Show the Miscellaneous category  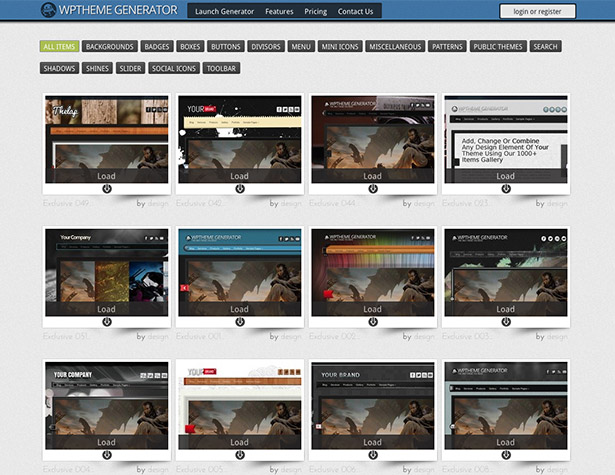(x=395, y=46)
